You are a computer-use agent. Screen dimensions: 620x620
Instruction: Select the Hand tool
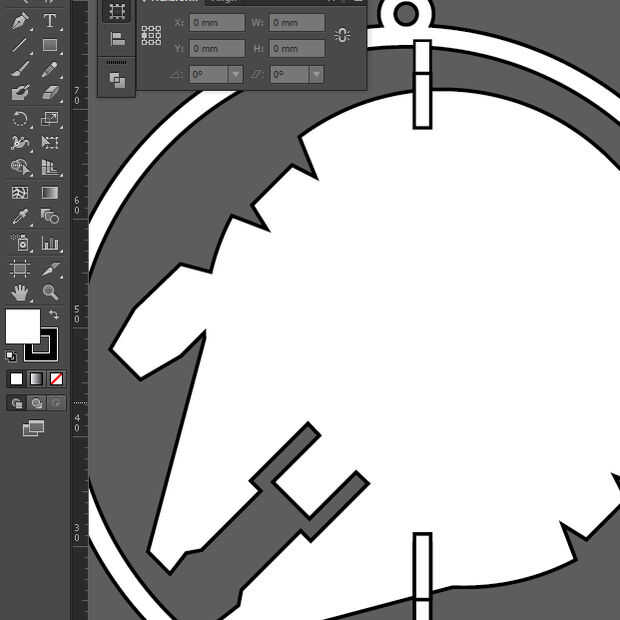[20, 293]
